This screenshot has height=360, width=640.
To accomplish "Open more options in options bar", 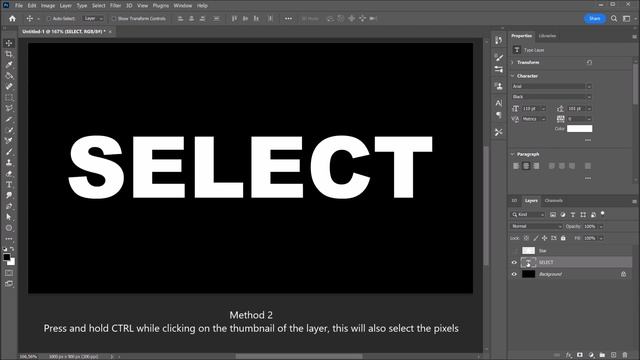I will click(288, 18).
